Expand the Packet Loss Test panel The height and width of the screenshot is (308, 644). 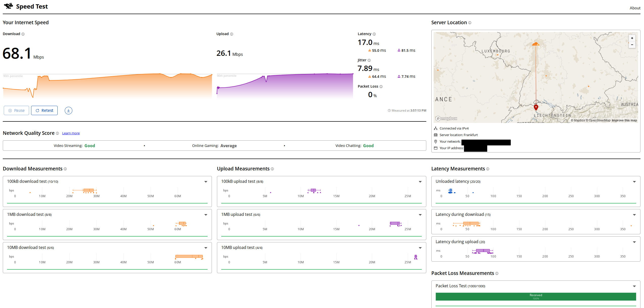point(634,286)
